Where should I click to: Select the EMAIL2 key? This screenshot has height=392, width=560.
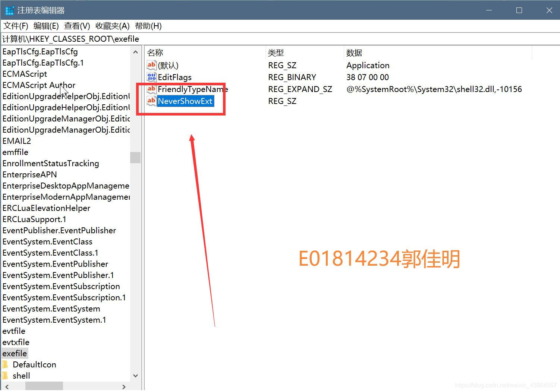[x=16, y=141]
